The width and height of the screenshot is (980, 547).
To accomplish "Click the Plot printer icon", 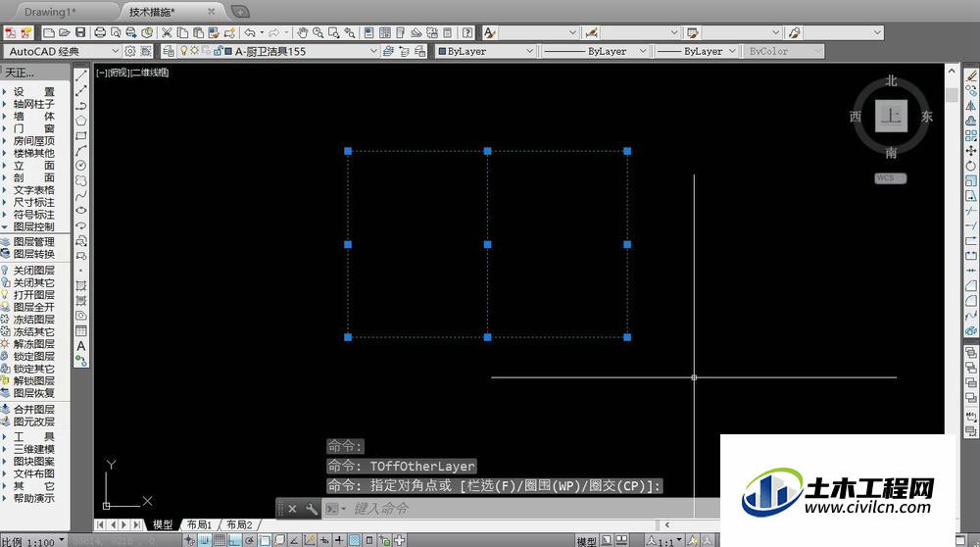I will [x=100, y=32].
